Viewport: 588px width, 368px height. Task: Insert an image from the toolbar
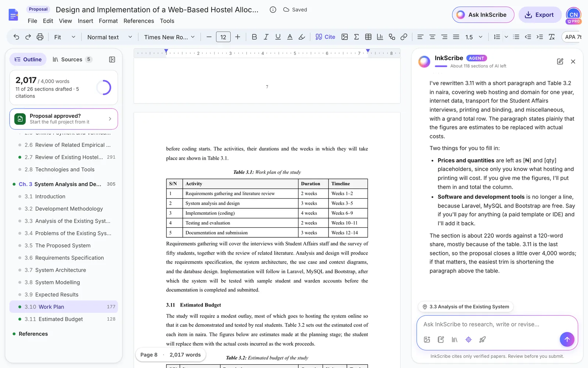pyautogui.click(x=344, y=37)
